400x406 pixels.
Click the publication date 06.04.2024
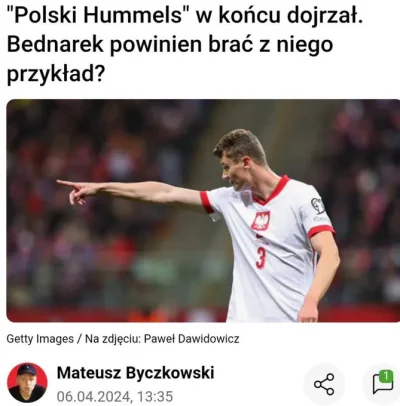coord(93,396)
